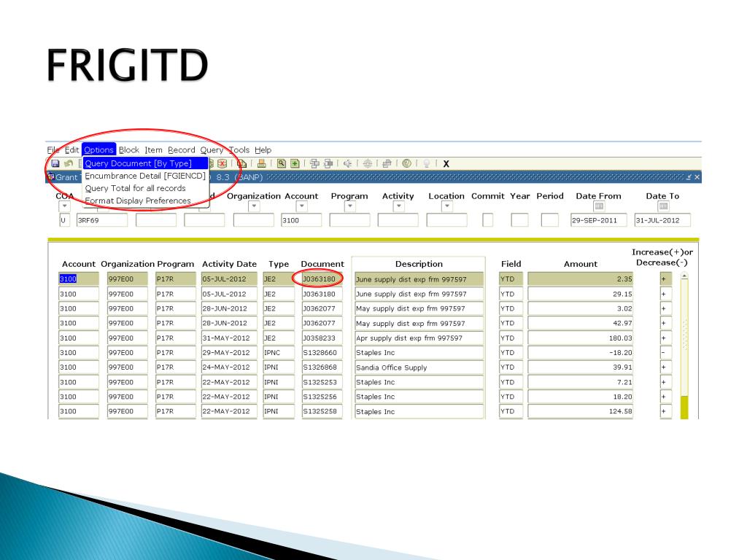Image resolution: width=747 pixels, height=560 pixels.
Task: Click description Sandia Office Supply
Action: point(419,367)
